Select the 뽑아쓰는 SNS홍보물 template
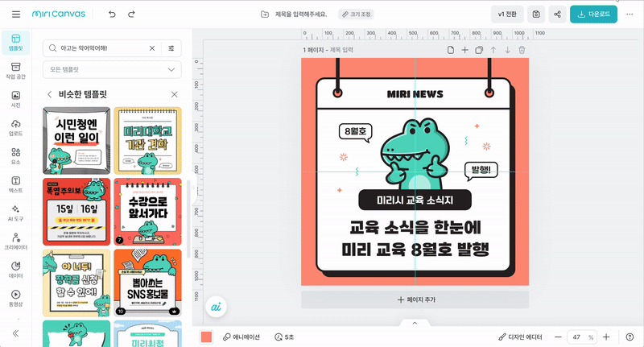This screenshot has width=644, height=347. pos(147,283)
